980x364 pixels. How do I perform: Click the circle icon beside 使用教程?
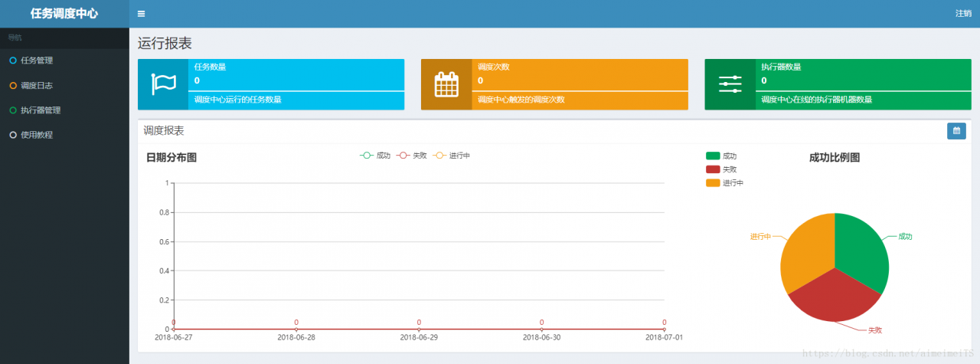click(13, 135)
